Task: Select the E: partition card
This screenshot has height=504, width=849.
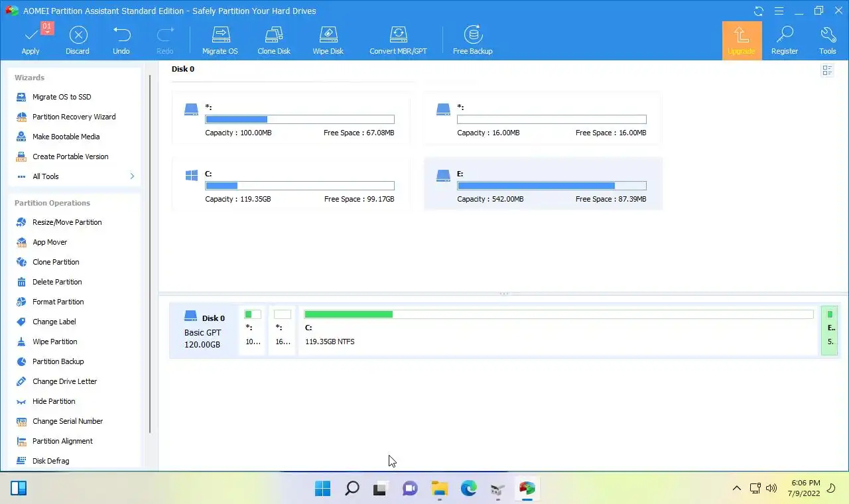Action: pyautogui.click(x=543, y=184)
